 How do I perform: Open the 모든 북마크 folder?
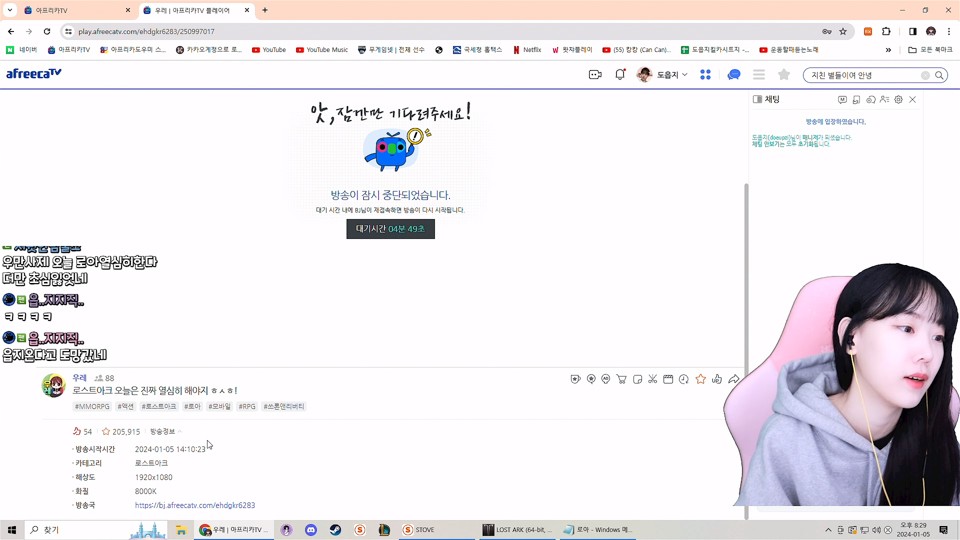point(931,50)
